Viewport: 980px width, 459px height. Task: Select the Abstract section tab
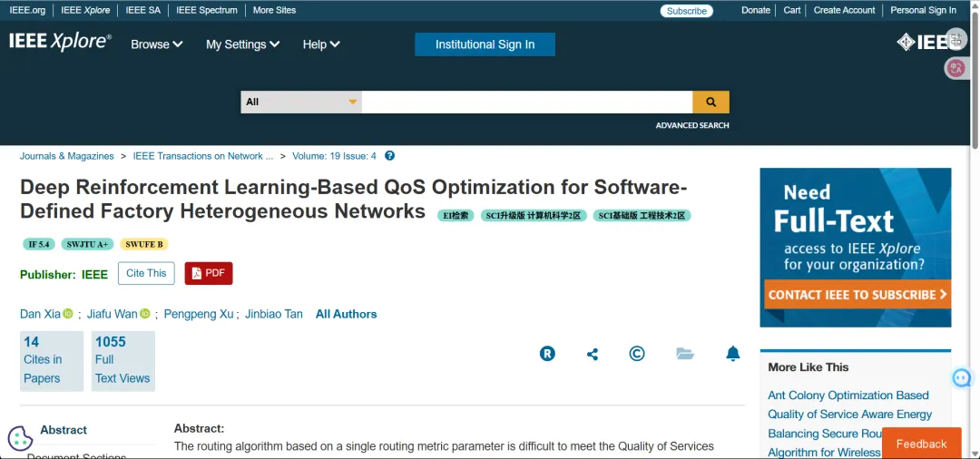(x=64, y=430)
